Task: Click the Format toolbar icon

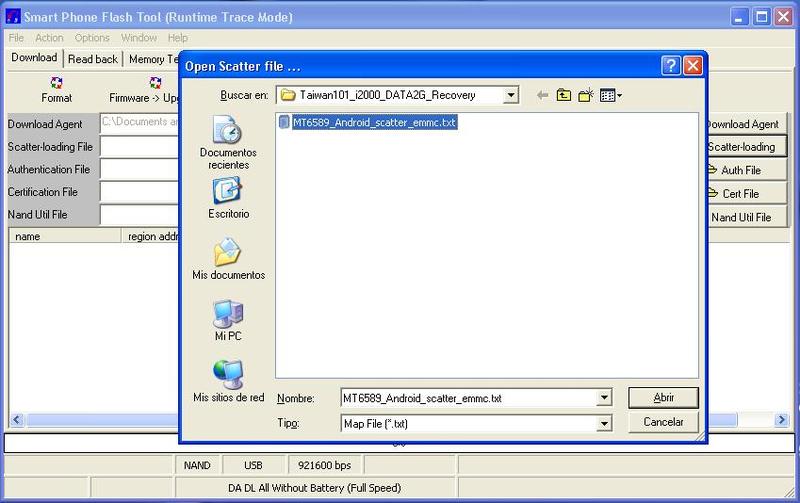Action: point(56,83)
